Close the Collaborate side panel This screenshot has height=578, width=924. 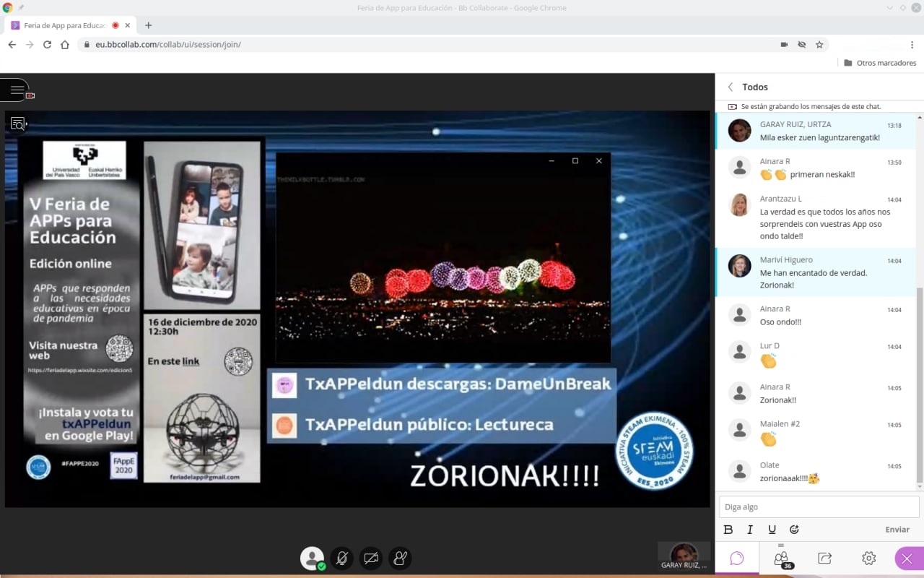point(907,558)
